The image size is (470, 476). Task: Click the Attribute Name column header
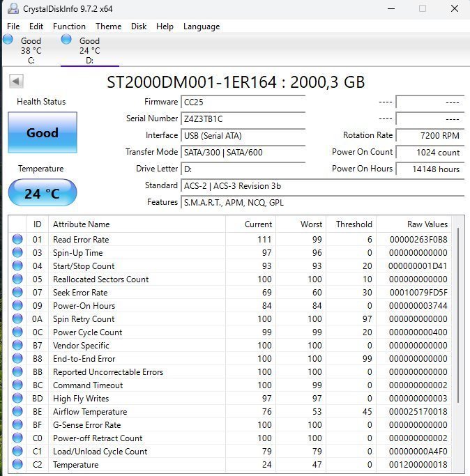point(82,224)
